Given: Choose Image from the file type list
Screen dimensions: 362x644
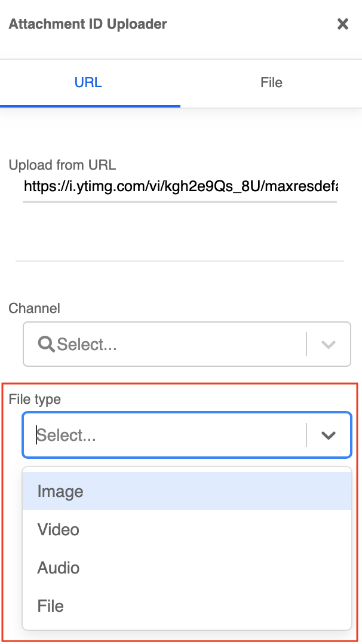Looking at the screenshot, I should [187, 491].
